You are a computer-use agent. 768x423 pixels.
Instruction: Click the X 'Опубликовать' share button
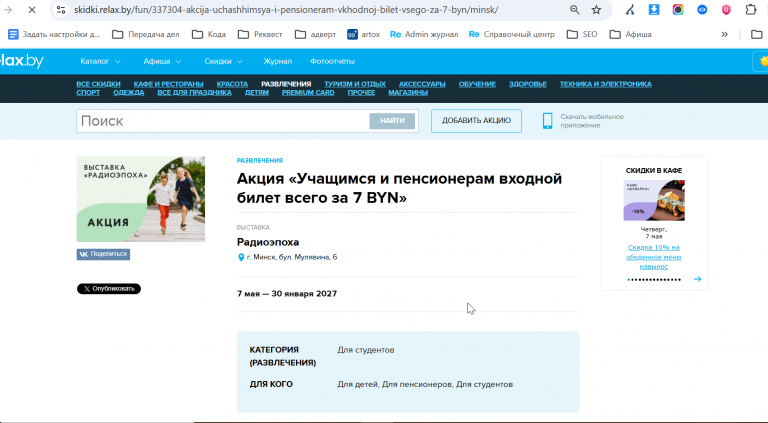(109, 289)
